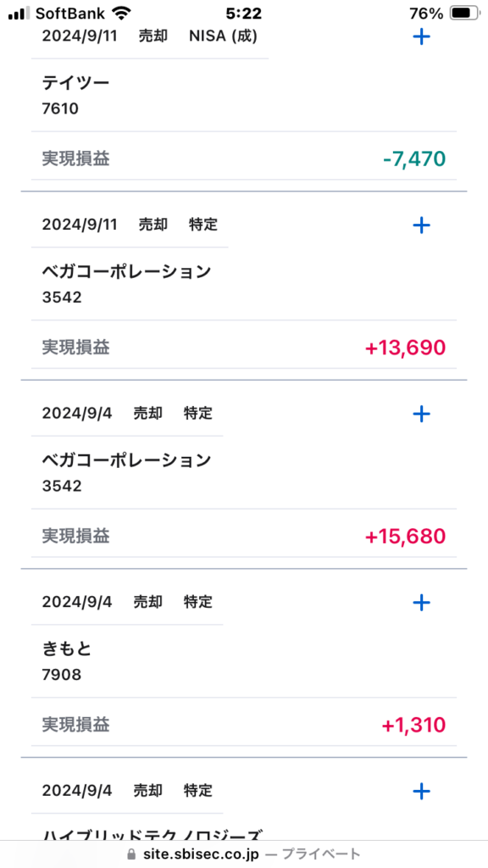
Task: Tap the +13,690 realized profit value
Action: point(406,348)
